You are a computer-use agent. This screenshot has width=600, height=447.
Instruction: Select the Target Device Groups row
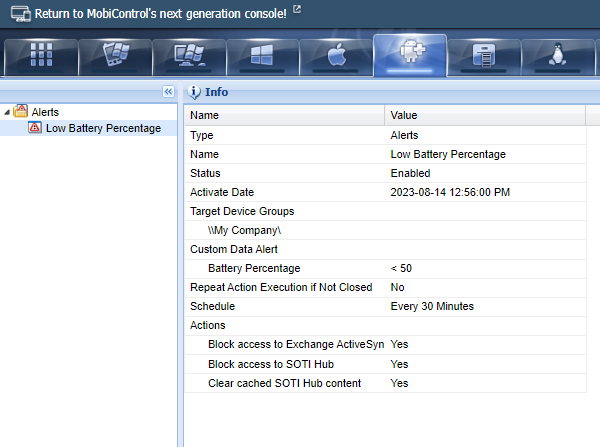coord(385,211)
